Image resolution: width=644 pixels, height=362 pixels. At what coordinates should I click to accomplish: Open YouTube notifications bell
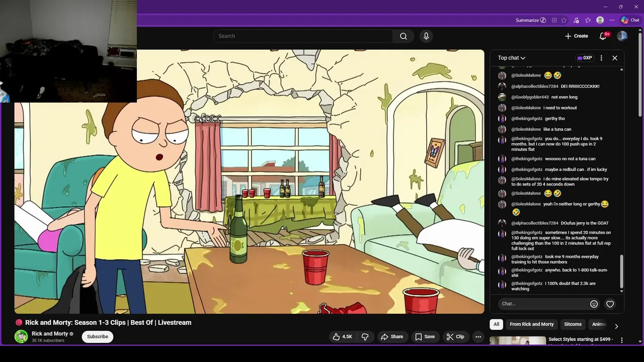tap(603, 36)
